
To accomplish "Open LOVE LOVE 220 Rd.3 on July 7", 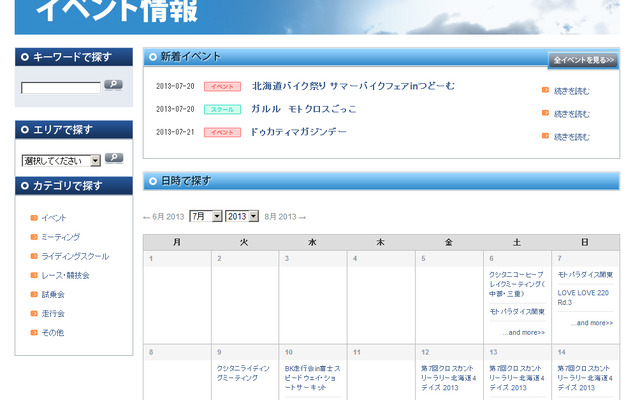I will point(583,298).
